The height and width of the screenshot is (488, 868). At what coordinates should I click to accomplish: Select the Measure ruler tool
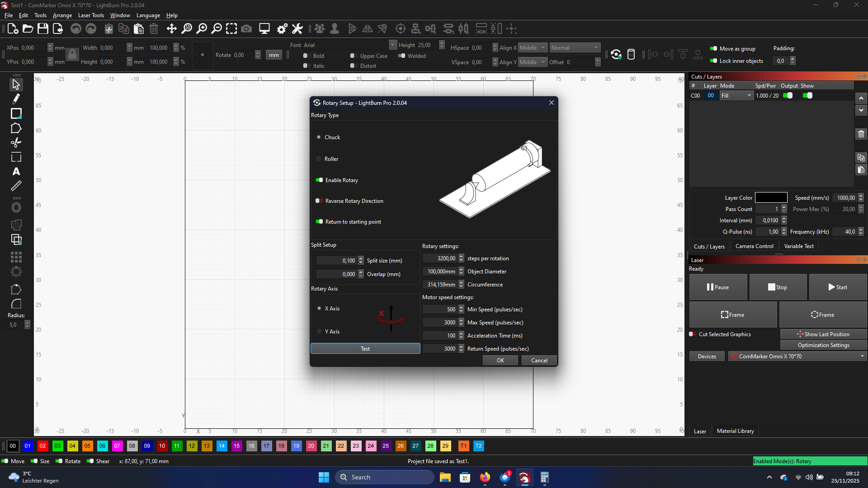point(16,186)
